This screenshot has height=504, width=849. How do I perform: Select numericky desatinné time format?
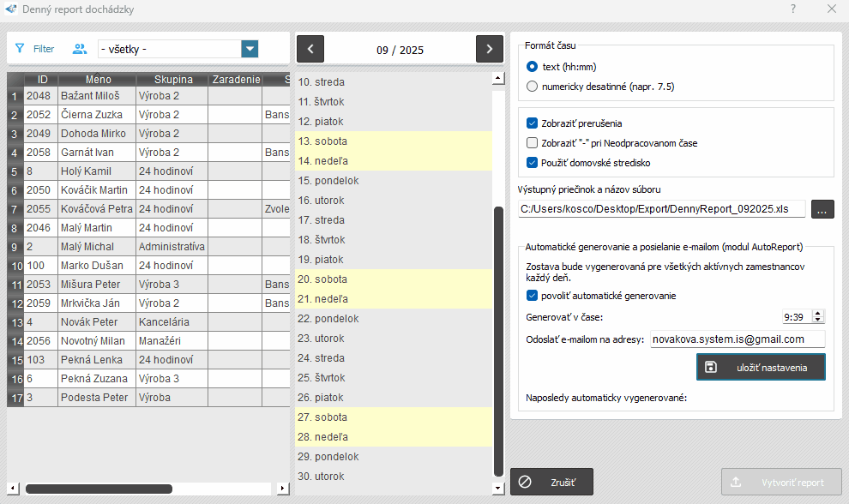(x=533, y=86)
